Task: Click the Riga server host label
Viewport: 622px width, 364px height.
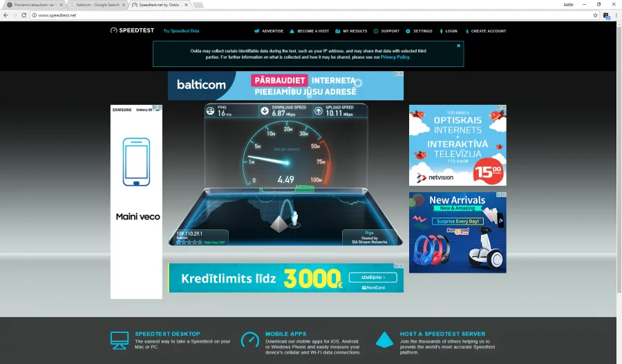Action: coord(369,233)
